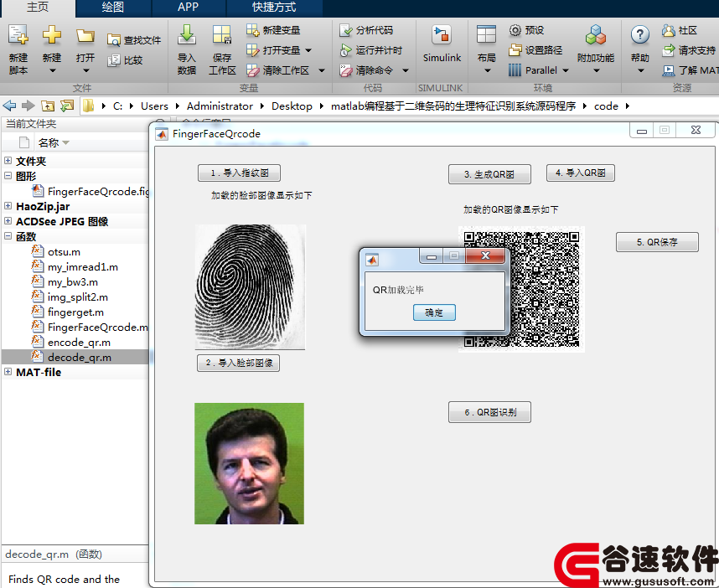Open the 打开变量 dropdown arrow

pyautogui.click(x=308, y=50)
